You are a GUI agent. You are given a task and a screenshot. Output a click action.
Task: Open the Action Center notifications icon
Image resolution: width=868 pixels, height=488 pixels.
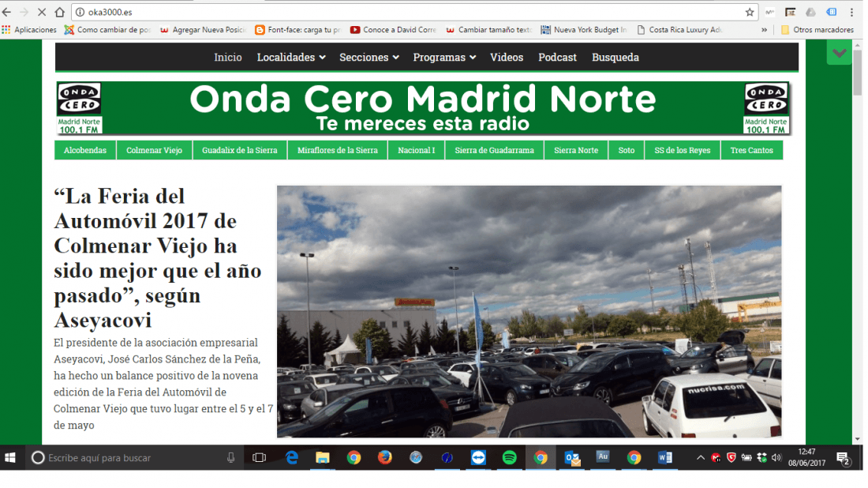(844, 458)
